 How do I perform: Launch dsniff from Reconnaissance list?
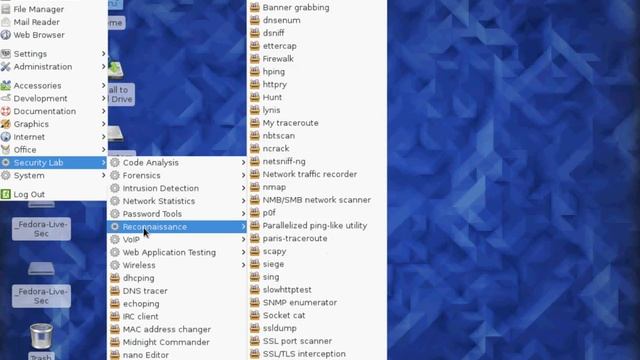pos(317,33)
